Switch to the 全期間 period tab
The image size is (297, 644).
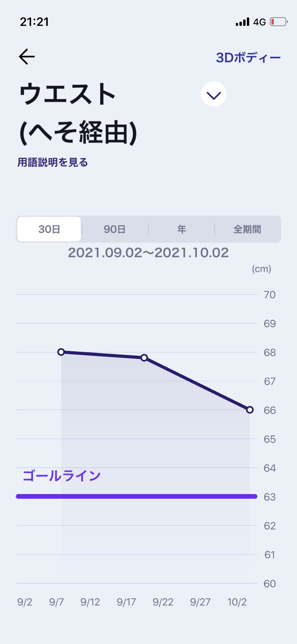247,229
